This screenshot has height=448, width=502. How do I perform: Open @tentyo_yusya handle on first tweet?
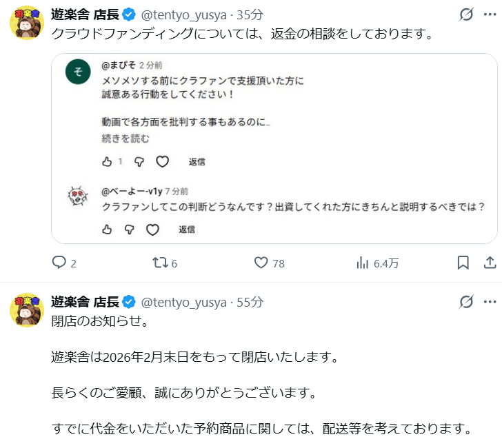click(x=184, y=14)
